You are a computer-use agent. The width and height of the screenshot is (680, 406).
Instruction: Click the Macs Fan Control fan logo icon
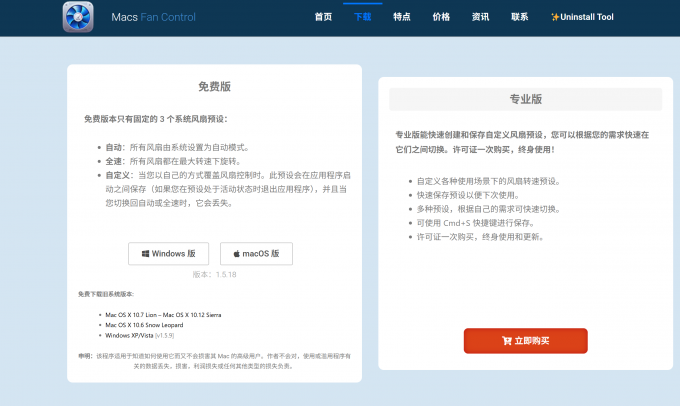pos(78,17)
